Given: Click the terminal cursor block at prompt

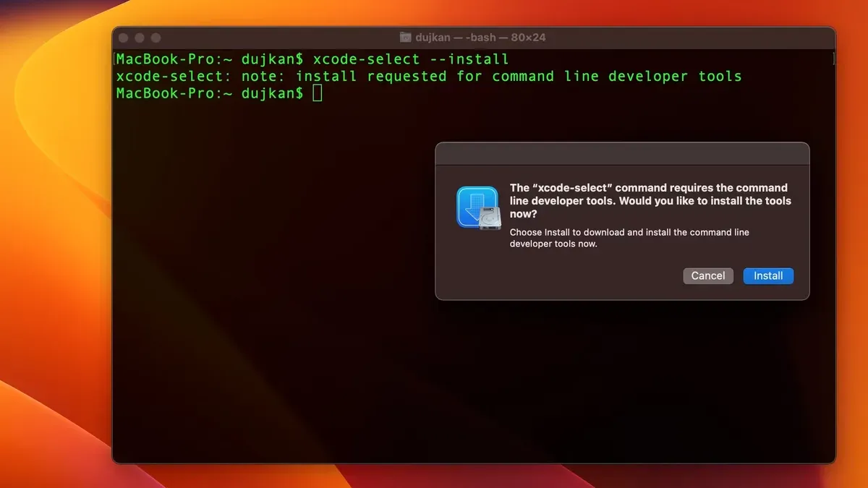Looking at the screenshot, I should point(318,93).
